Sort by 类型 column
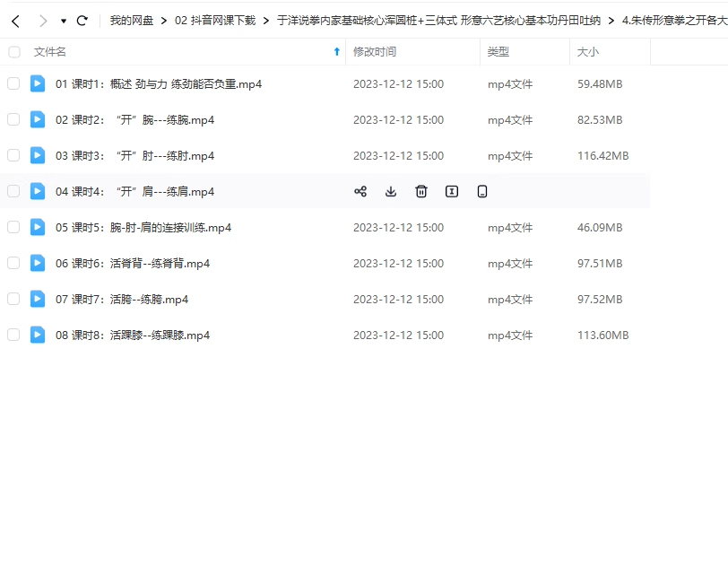728x584 pixels. point(498,52)
